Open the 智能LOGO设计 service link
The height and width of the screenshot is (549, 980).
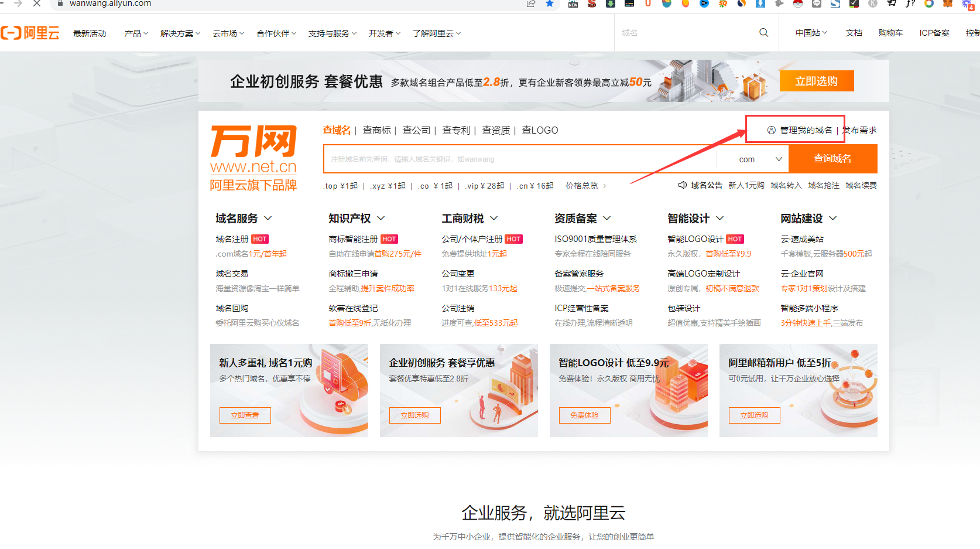click(695, 239)
